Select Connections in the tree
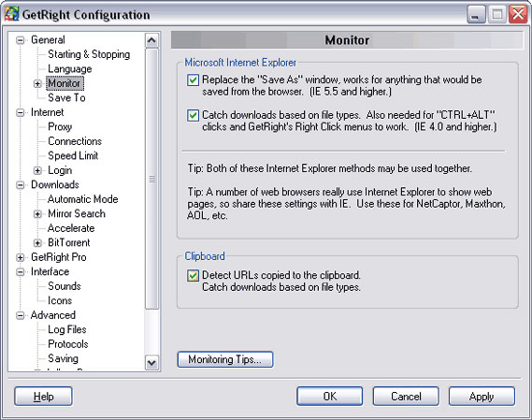 (75, 141)
